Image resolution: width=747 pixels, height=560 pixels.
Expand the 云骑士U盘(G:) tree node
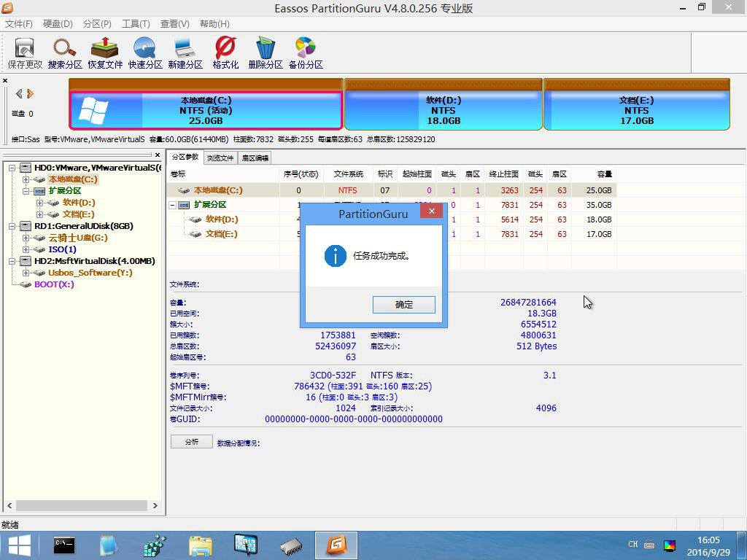point(26,238)
